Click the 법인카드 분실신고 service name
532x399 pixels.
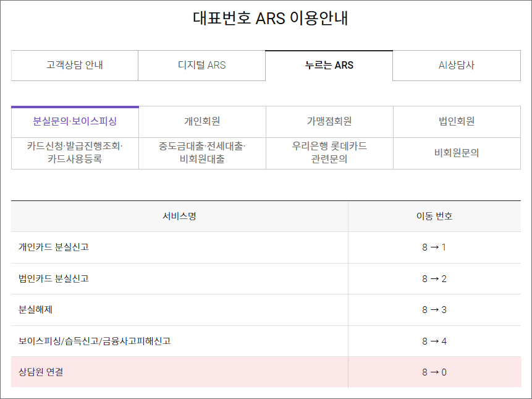click(54, 278)
